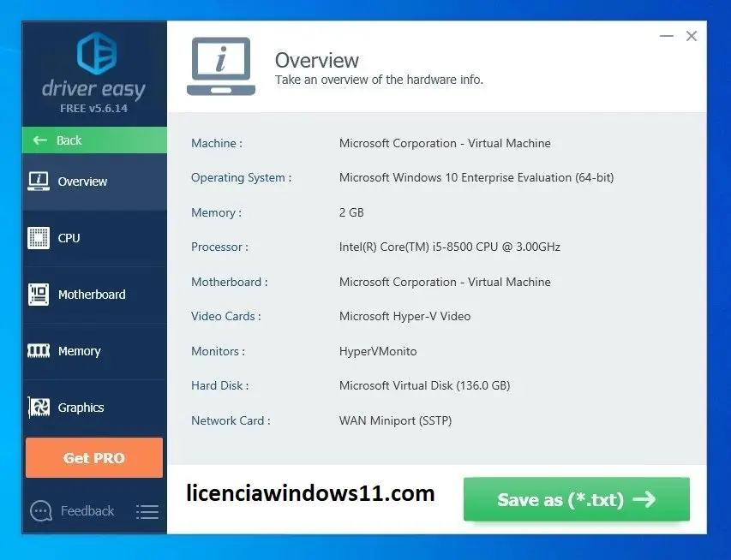Click the Overview laptop icon in sidebar
731x560 pixels.
[39, 182]
